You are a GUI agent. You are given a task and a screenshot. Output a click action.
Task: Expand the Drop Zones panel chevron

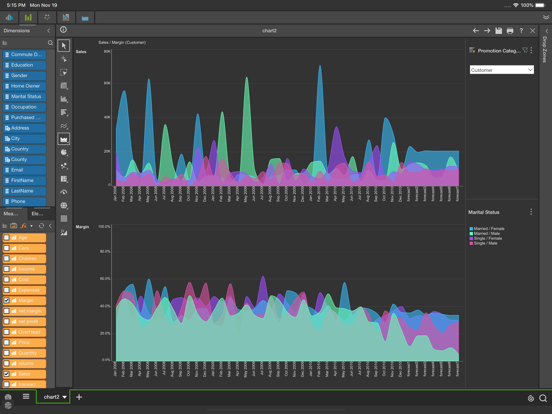pyautogui.click(x=546, y=31)
